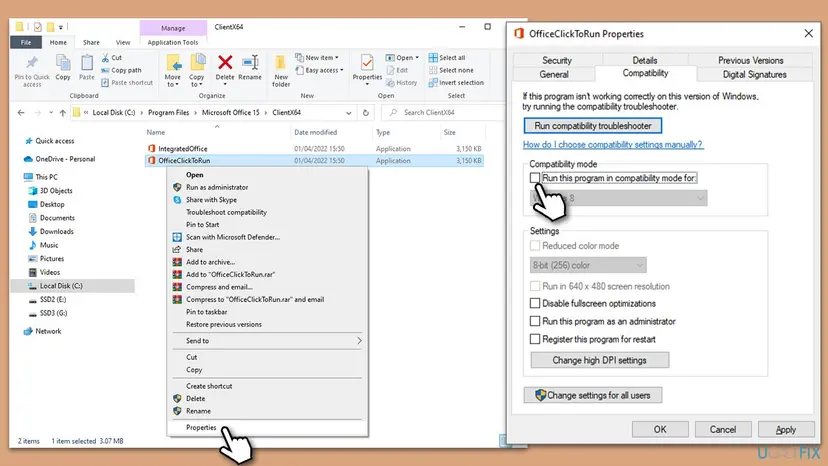Open How do I choose compatibility settings link
The width and height of the screenshot is (828, 466).
(613, 144)
